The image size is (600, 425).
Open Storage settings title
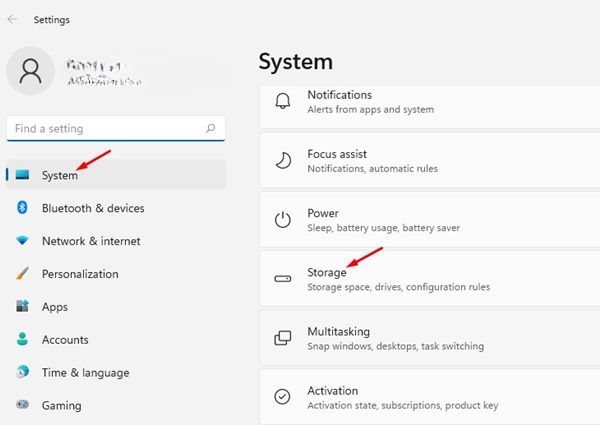click(327, 272)
